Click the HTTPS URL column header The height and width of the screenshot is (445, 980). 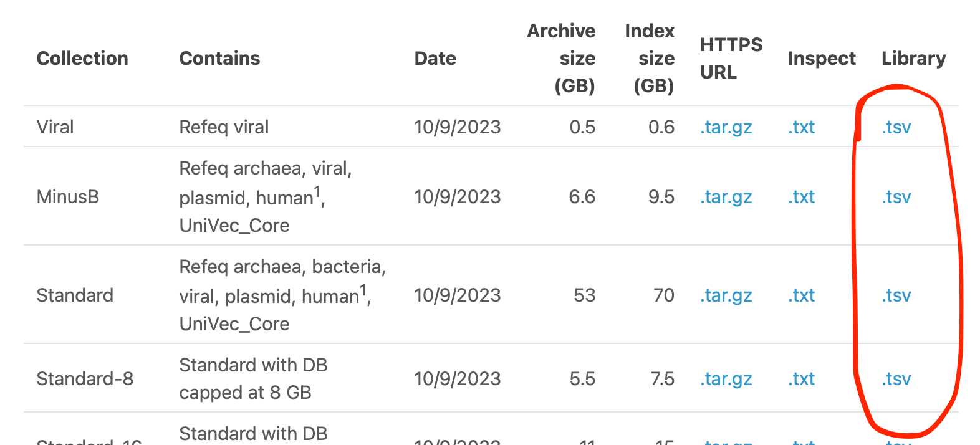(x=731, y=59)
